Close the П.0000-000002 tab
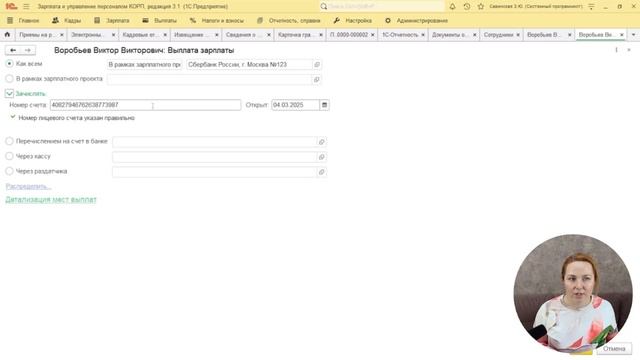The width and height of the screenshot is (640, 360). point(373,35)
